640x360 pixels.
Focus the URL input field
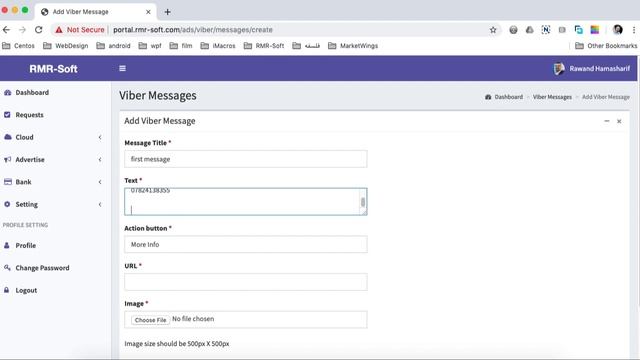[246, 282]
